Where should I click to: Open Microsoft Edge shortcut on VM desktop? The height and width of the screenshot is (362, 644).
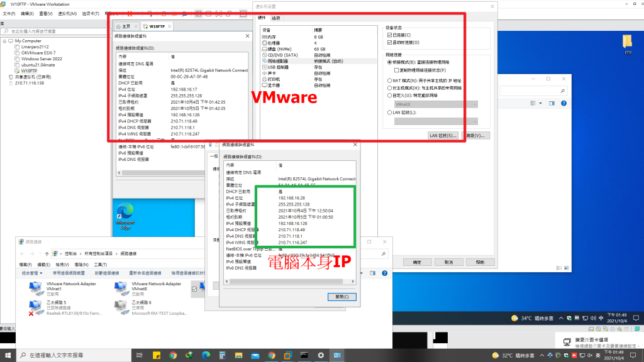[x=125, y=216]
